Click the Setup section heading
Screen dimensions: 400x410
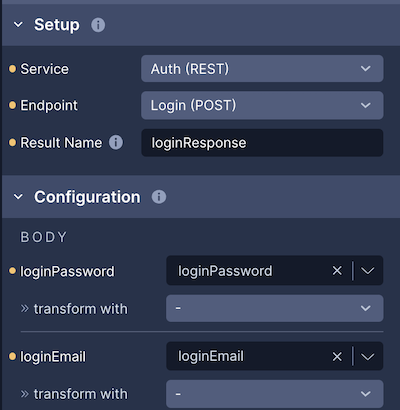click(57, 25)
